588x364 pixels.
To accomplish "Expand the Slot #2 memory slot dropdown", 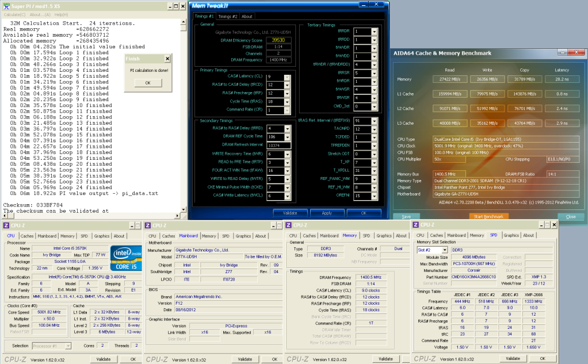I will (444, 250).
